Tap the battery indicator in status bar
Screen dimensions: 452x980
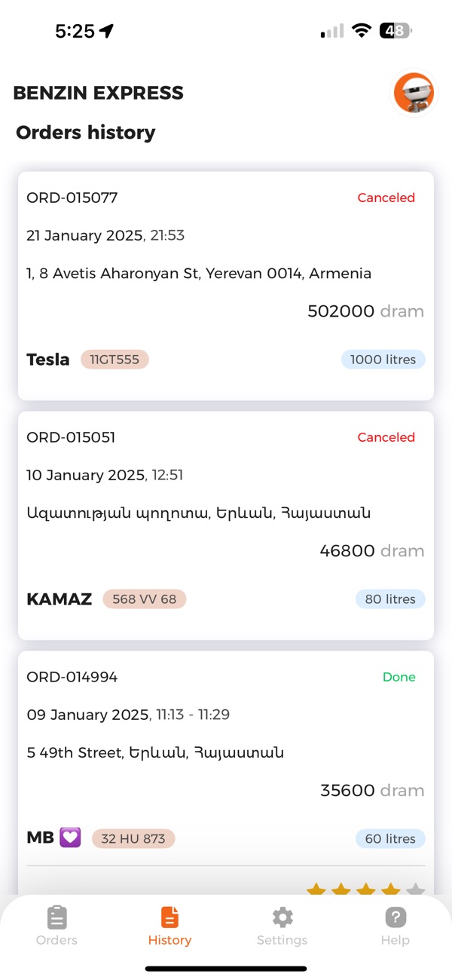pos(395,31)
